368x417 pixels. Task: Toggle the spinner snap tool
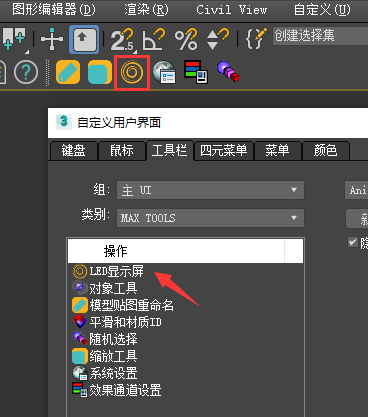pyautogui.click(x=218, y=39)
